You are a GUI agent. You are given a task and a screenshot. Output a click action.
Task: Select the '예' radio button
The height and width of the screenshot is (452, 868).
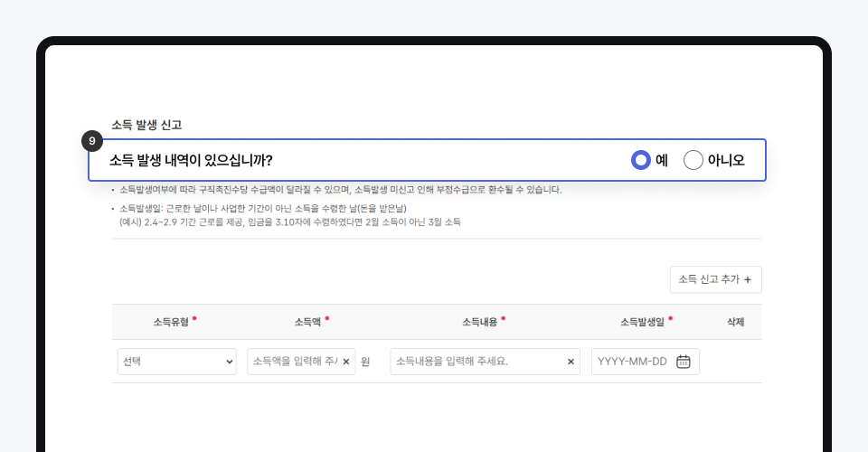click(641, 160)
